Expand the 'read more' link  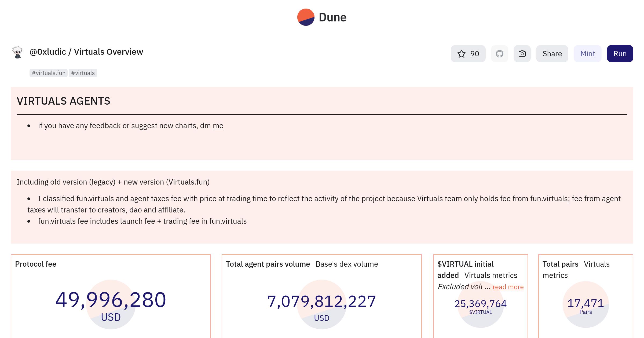[x=508, y=287]
